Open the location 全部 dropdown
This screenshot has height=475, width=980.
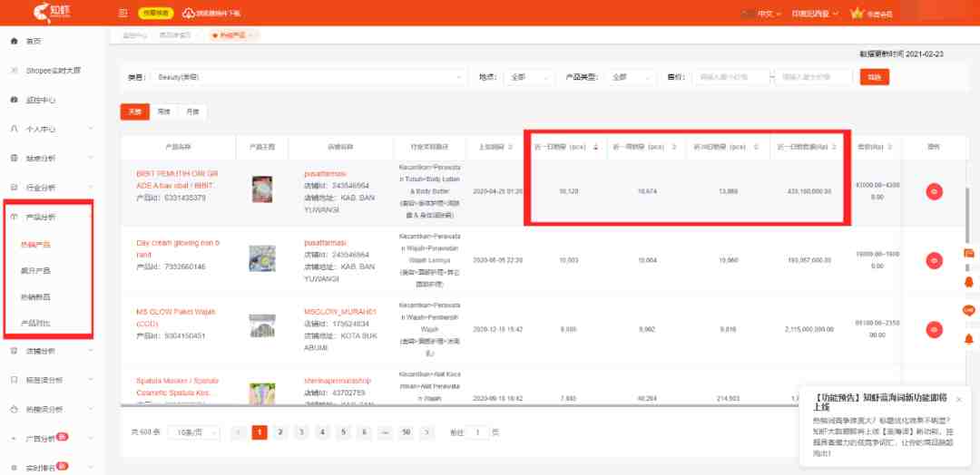coord(528,77)
